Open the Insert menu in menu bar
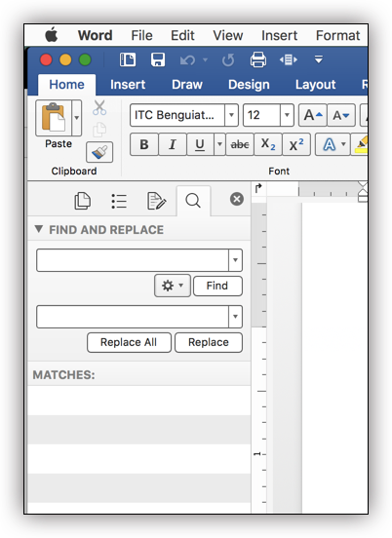 pyautogui.click(x=280, y=35)
